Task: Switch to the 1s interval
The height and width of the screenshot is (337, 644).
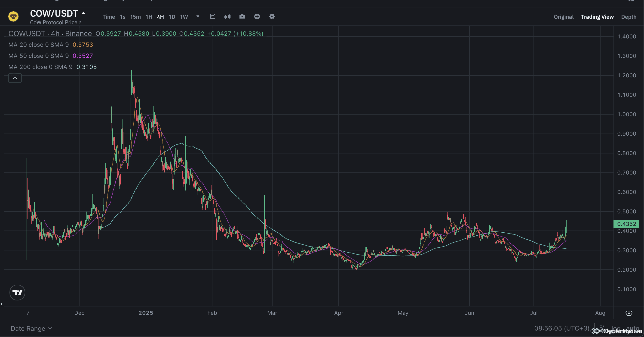Action: click(x=123, y=17)
